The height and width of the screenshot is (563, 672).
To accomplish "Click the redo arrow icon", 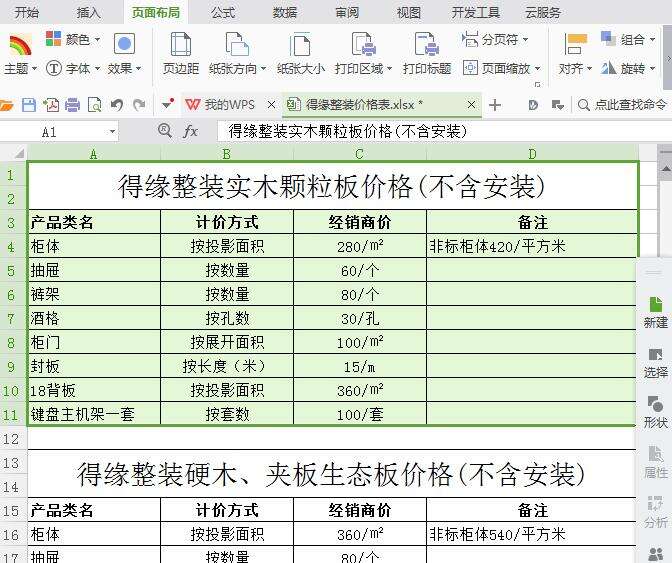I will 139,105.
